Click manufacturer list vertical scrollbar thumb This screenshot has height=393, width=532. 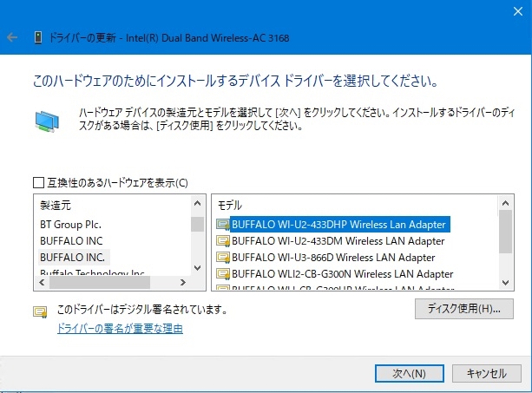tap(198, 224)
